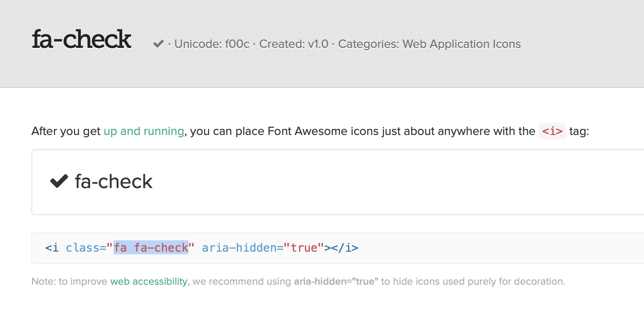Click the "fa-check" label in preview box
This screenshot has height=310, width=644.
[114, 182]
